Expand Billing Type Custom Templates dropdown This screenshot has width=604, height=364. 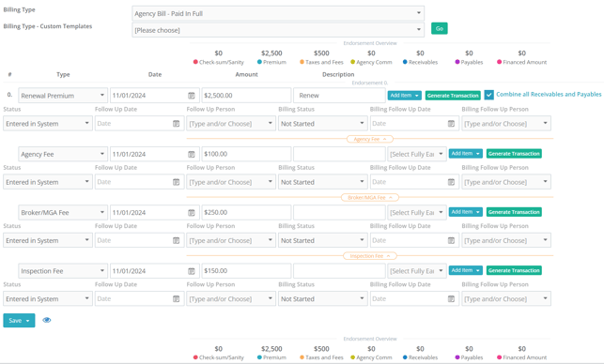coord(278,30)
